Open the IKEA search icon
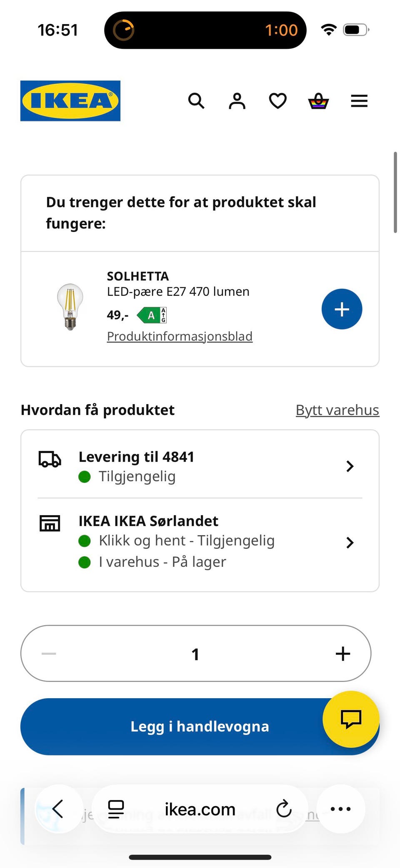The width and height of the screenshot is (400, 868). 196,101
